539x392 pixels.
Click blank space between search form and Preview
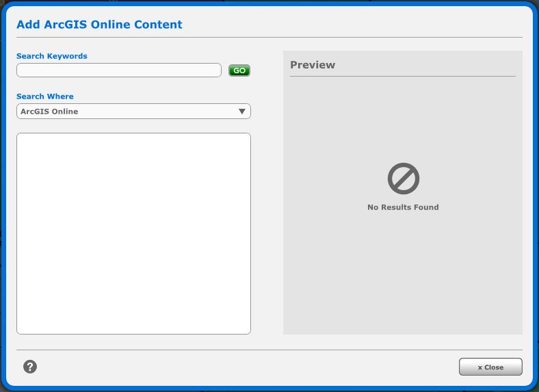point(267,205)
